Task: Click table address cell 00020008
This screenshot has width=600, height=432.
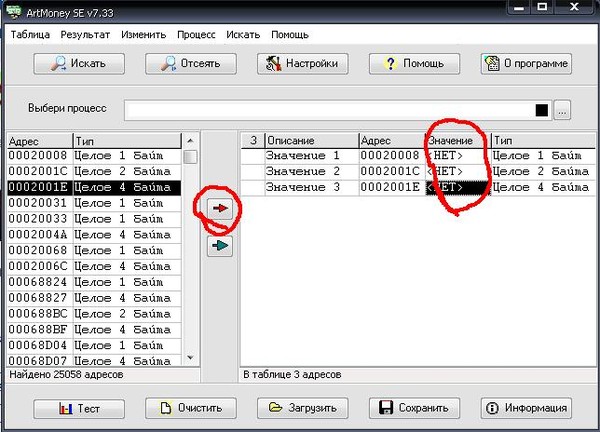Action: pyautogui.click(x=392, y=156)
